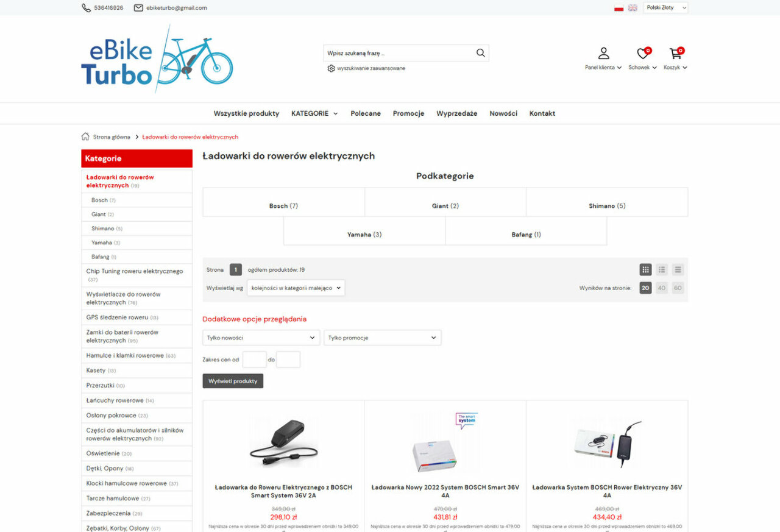This screenshot has width=780, height=532.
Task: Click the search phrase input field
Action: pyautogui.click(x=399, y=53)
